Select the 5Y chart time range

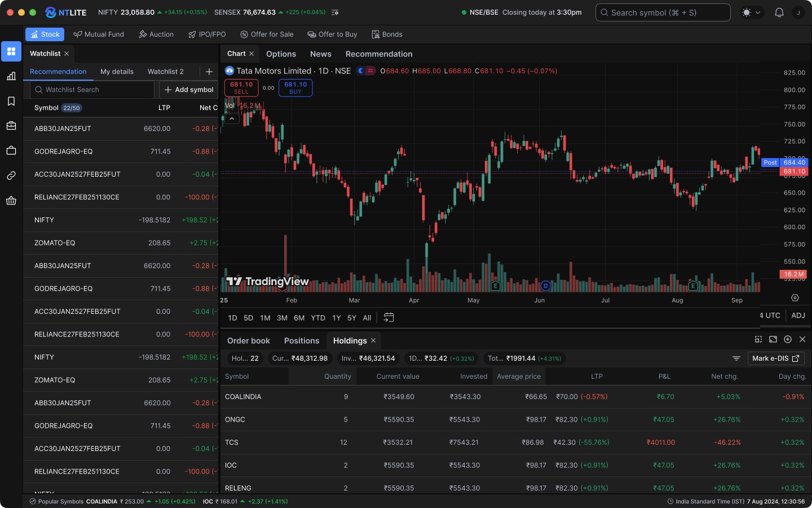click(352, 318)
